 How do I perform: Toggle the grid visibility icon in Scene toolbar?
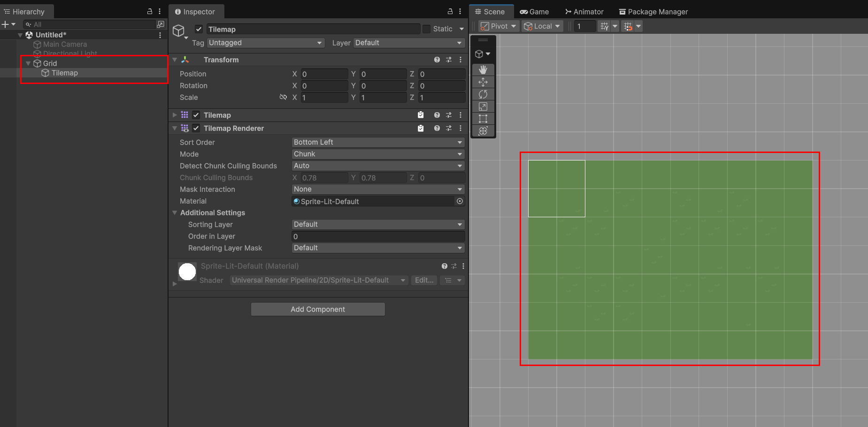(605, 26)
